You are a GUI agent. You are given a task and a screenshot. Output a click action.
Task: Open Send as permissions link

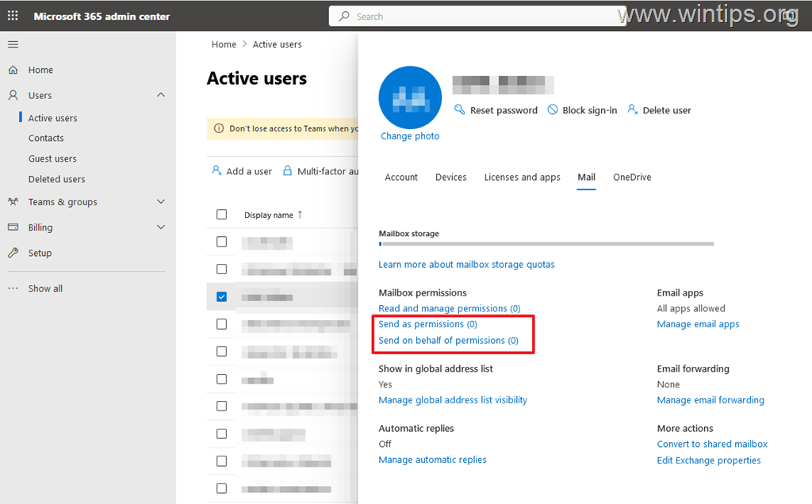[427, 324]
